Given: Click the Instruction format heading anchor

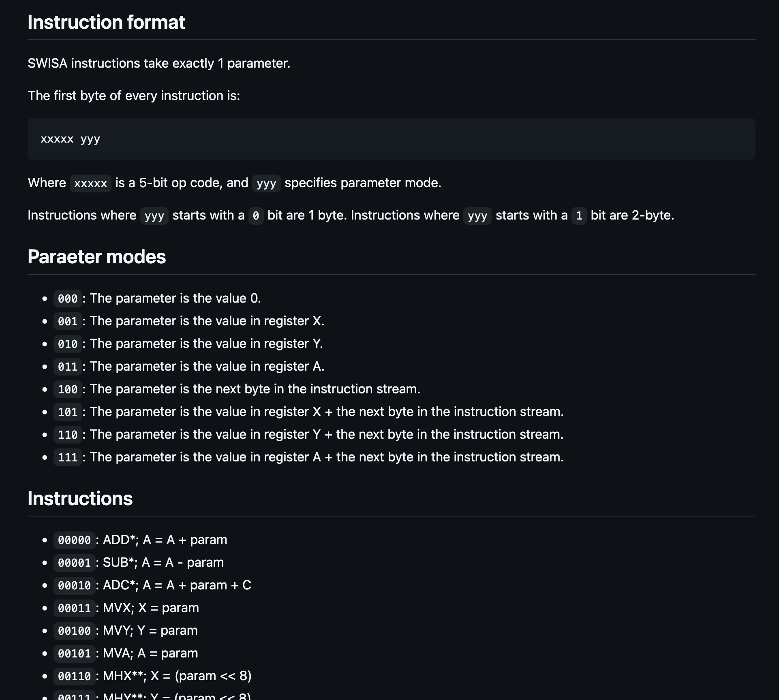Looking at the screenshot, I should click(x=106, y=22).
